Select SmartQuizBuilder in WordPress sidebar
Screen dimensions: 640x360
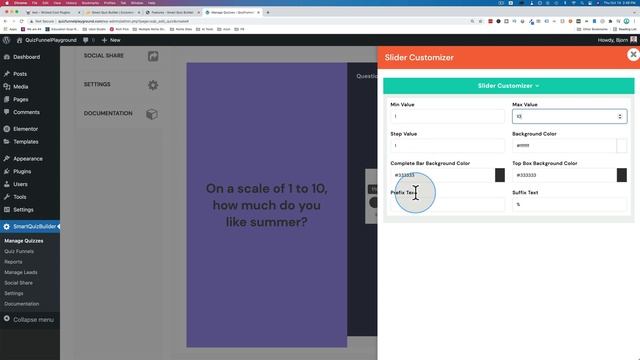(30, 227)
